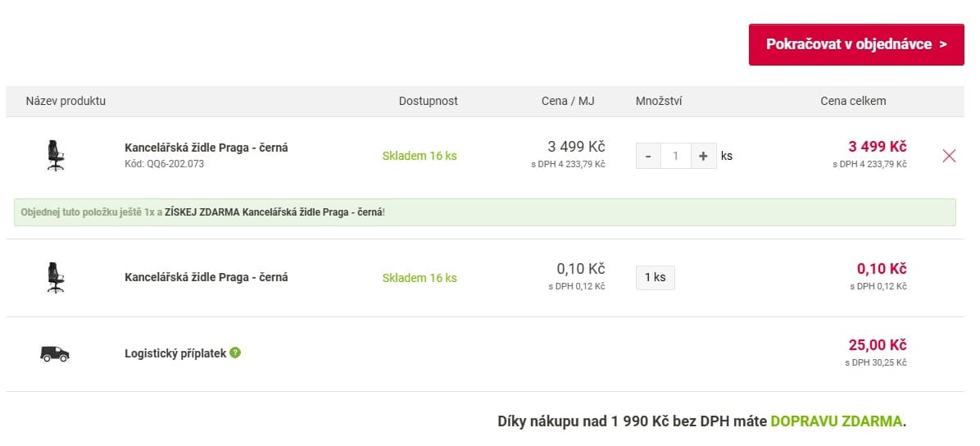Image resolution: width=980 pixels, height=446 pixels.
Task: Click the delivery van icon
Action: tap(55, 353)
